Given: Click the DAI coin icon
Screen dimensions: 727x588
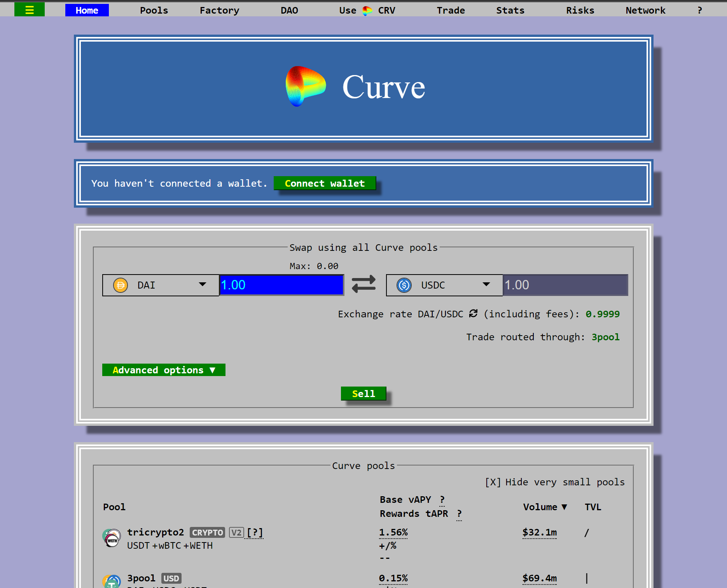Looking at the screenshot, I should point(121,285).
